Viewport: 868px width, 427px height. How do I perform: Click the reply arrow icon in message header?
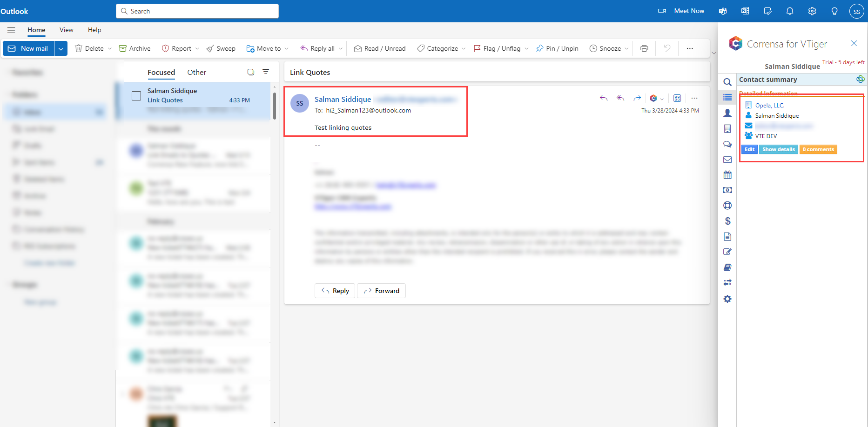pos(604,98)
